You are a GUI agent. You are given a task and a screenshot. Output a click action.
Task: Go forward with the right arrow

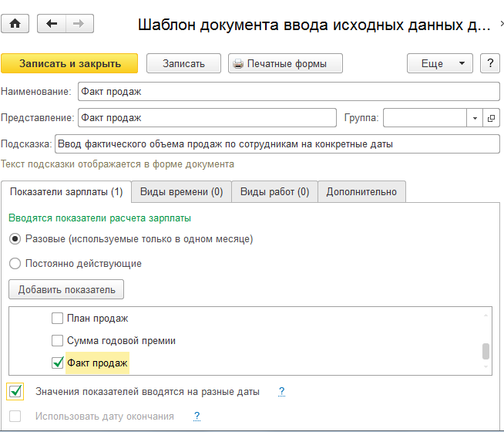point(77,24)
